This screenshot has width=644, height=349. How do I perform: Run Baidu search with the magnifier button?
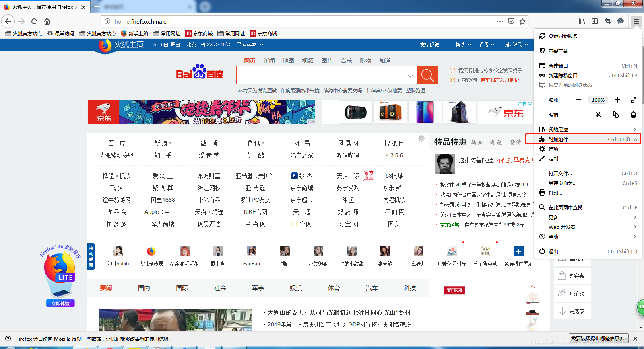427,75
